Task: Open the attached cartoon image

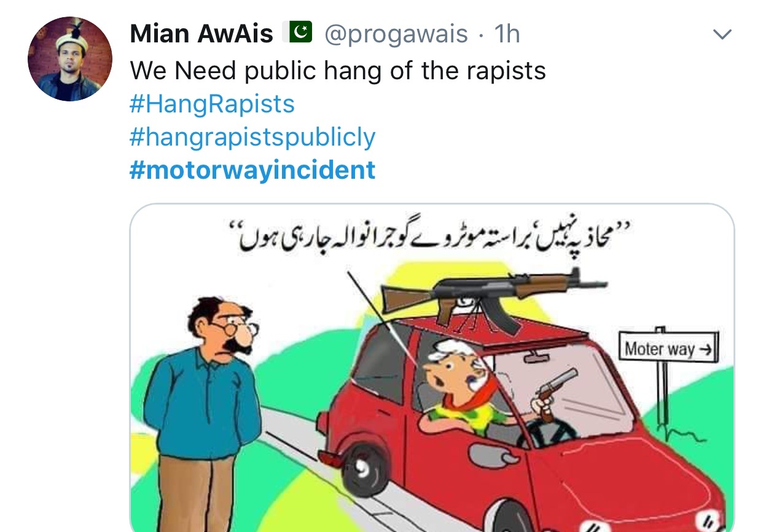Action: [x=432, y=369]
